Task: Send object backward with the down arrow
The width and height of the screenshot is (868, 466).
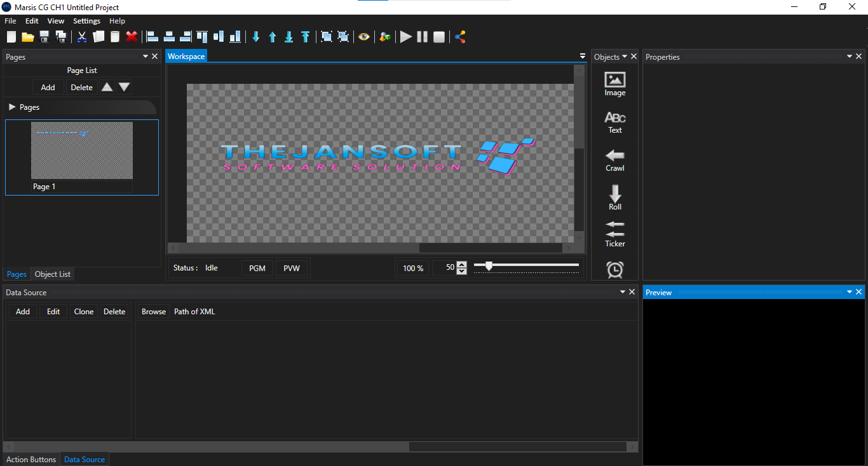Action: click(256, 37)
